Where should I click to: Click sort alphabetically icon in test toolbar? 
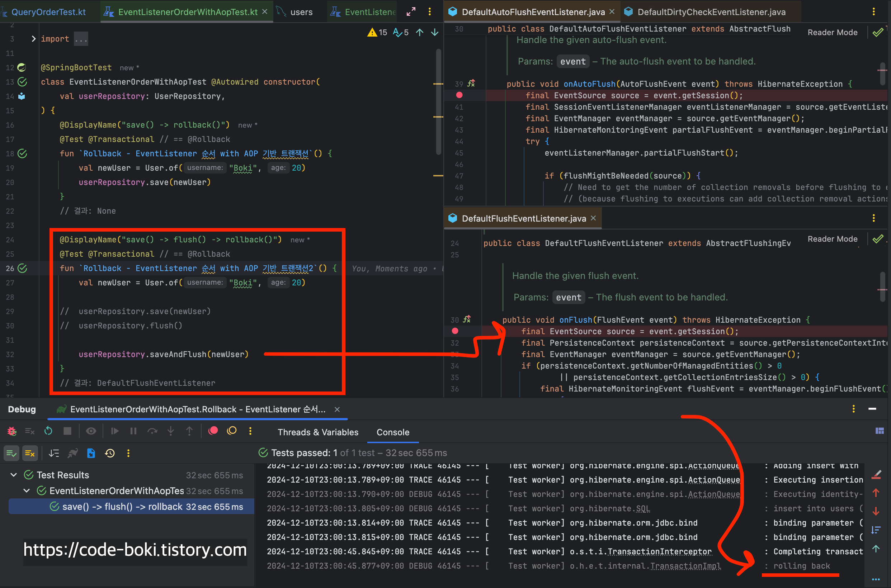[54, 454]
